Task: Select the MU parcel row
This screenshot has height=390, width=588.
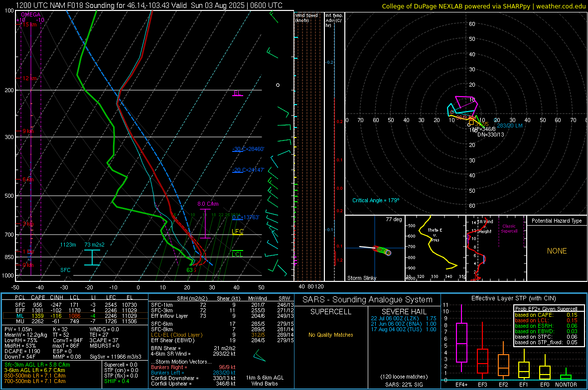Action: tap(75, 321)
